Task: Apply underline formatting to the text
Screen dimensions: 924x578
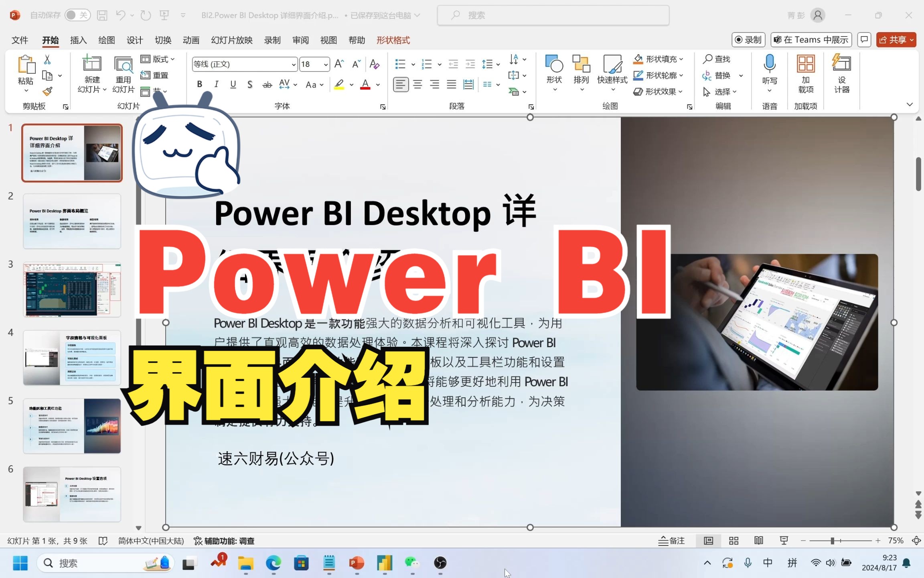Action: (x=233, y=85)
